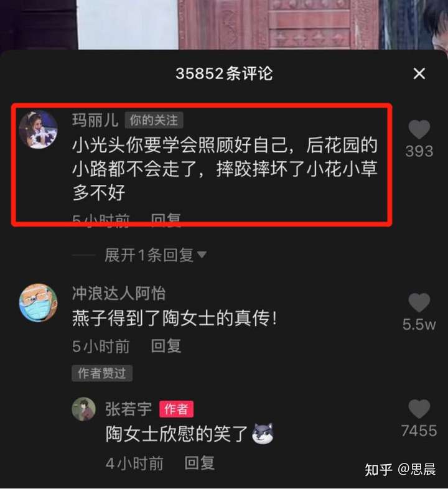
Task: Like 玛丽儿's comment with the heart icon
Action: (x=419, y=129)
